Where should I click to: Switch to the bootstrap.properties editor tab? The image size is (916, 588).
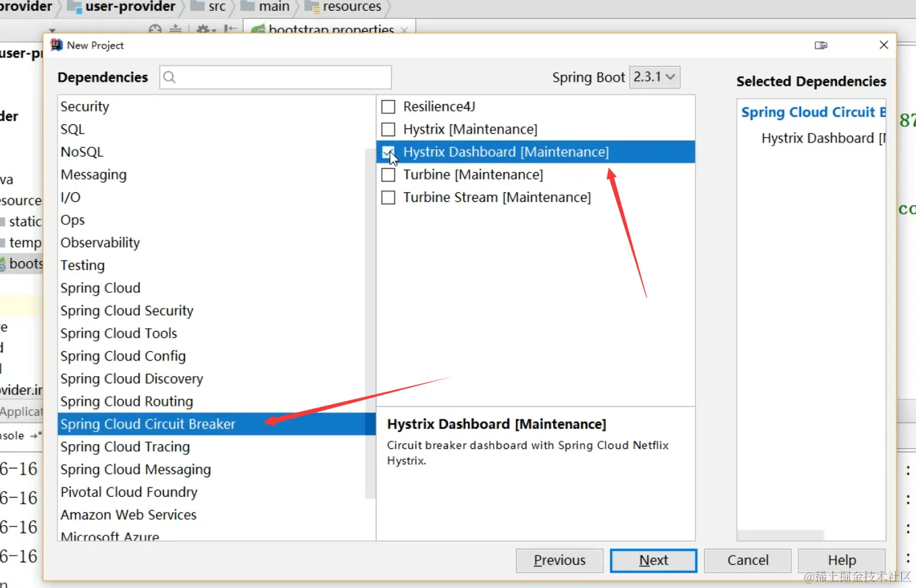click(329, 30)
